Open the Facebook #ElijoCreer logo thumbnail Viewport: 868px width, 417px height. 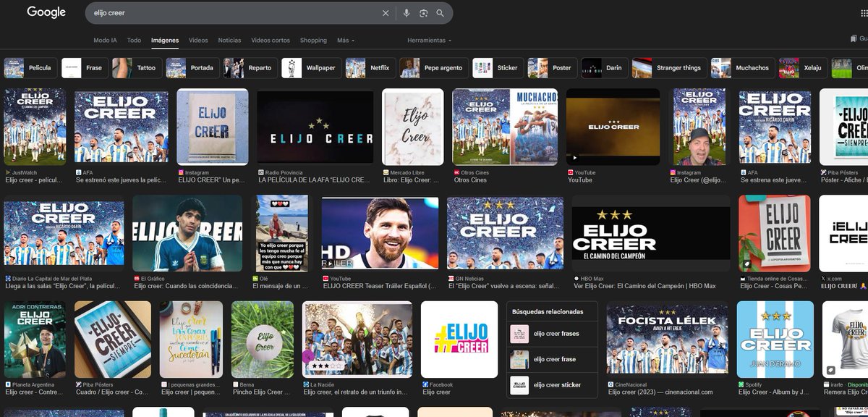pyautogui.click(x=459, y=340)
